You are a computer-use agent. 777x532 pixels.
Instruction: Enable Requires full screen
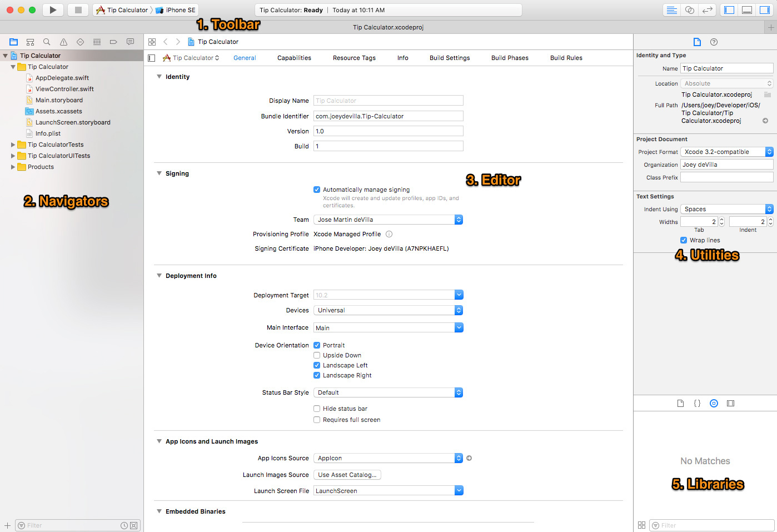(x=317, y=420)
